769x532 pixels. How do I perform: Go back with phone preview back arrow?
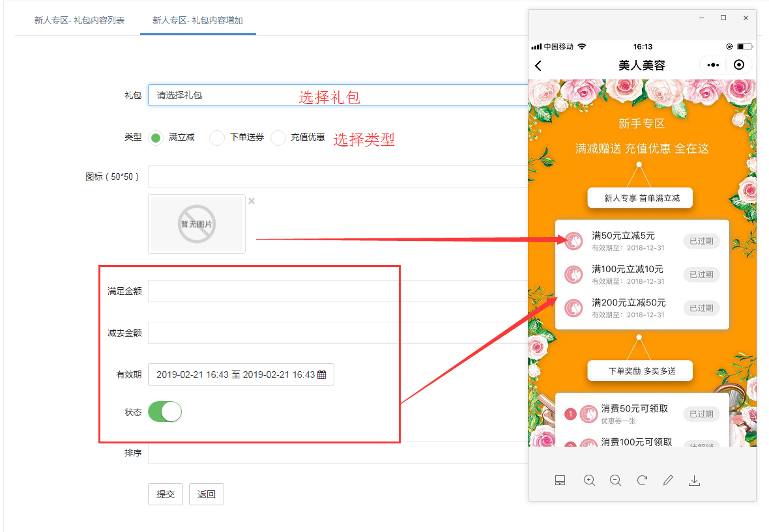tap(538, 66)
